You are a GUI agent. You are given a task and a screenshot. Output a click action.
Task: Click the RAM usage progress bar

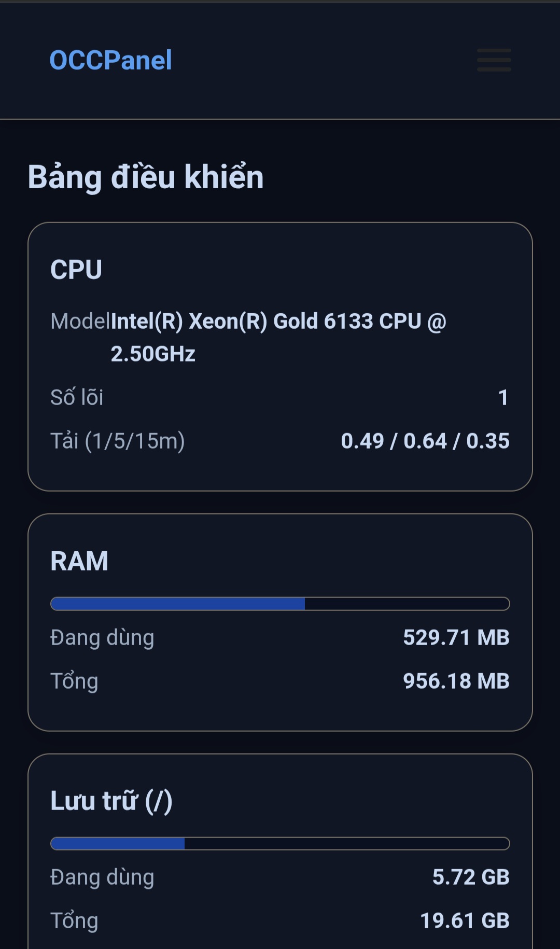point(280,604)
